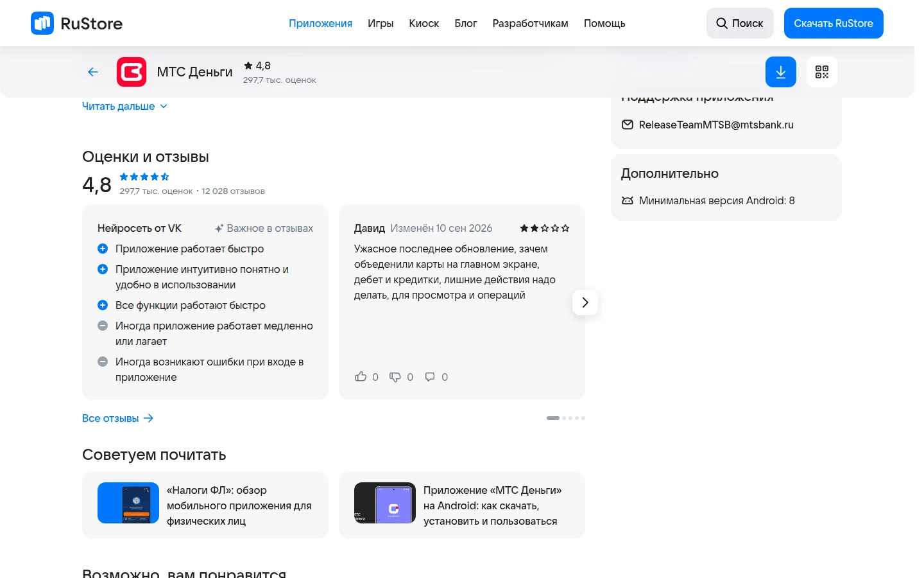Click reviewer name Давид
The height and width of the screenshot is (578, 924).
click(x=370, y=228)
